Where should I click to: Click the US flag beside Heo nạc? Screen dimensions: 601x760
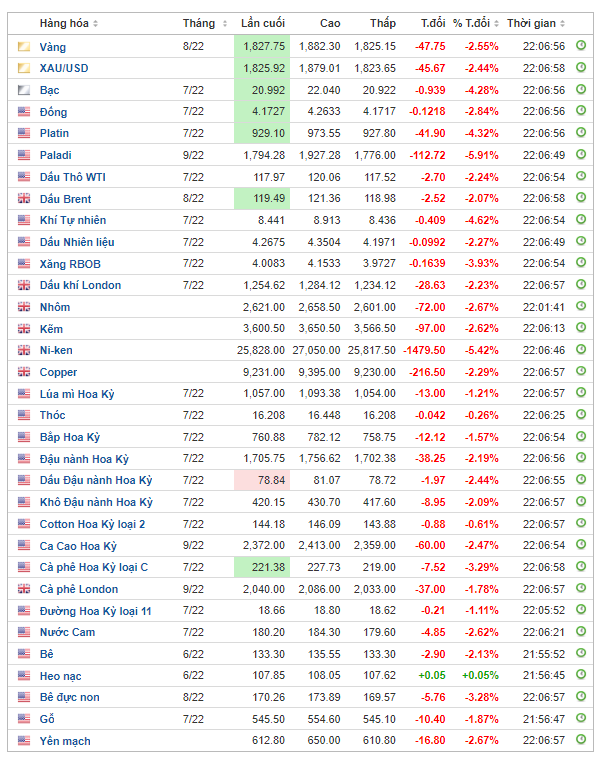pos(23,676)
